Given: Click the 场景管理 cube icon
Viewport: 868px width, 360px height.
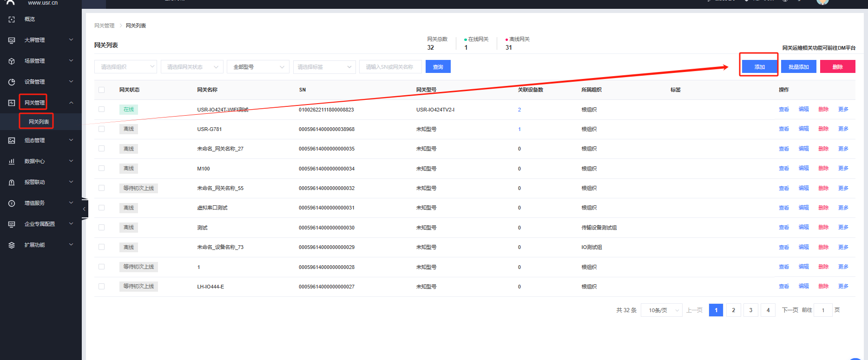Looking at the screenshot, I should 12,61.
